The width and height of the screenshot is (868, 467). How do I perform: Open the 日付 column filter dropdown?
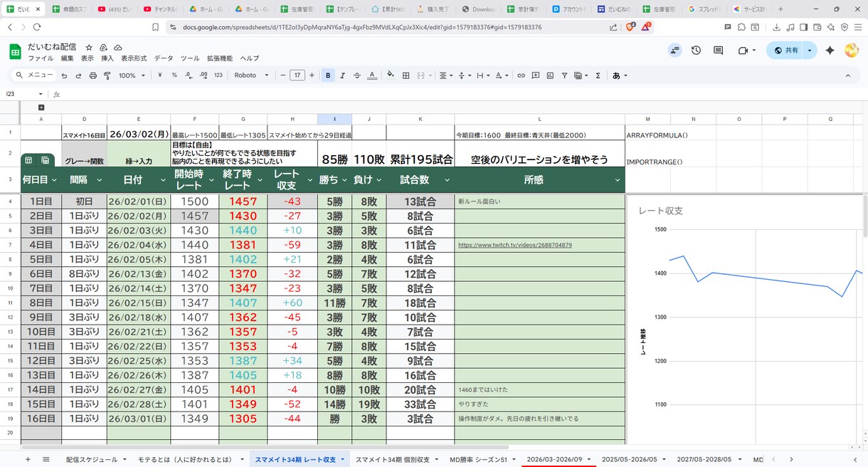162,180
